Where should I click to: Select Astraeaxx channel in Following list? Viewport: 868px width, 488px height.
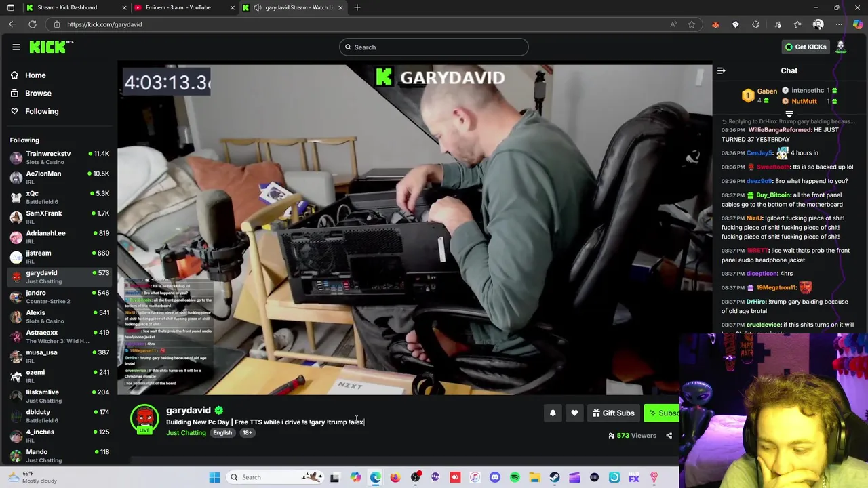60,336
